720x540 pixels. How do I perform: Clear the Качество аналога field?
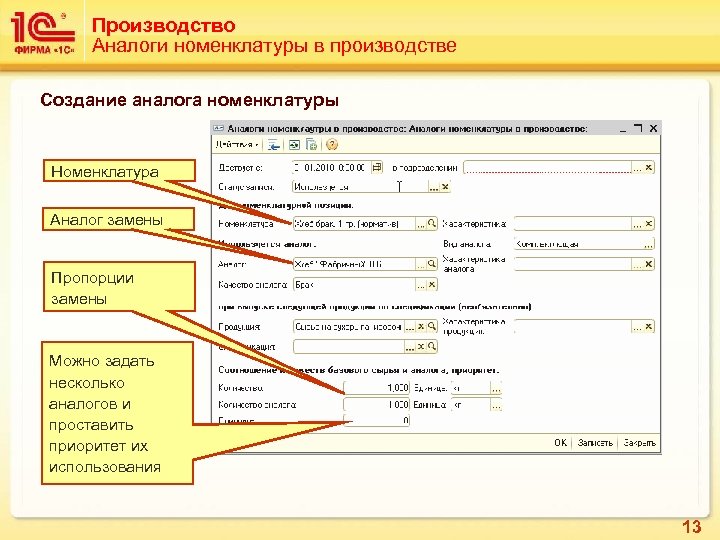[x=432, y=285]
